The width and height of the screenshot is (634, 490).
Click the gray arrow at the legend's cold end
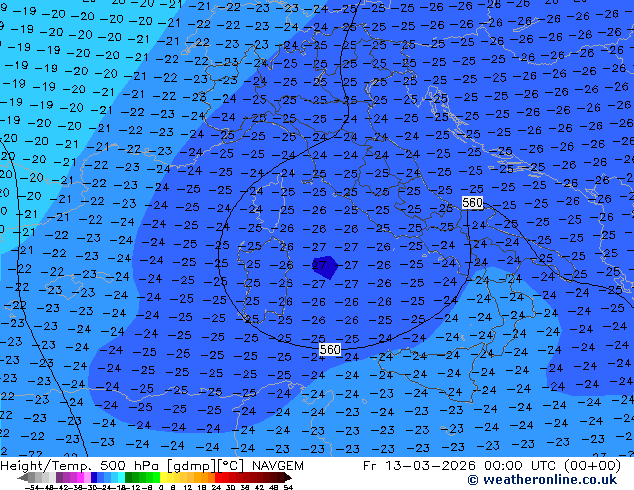(x=23, y=477)
